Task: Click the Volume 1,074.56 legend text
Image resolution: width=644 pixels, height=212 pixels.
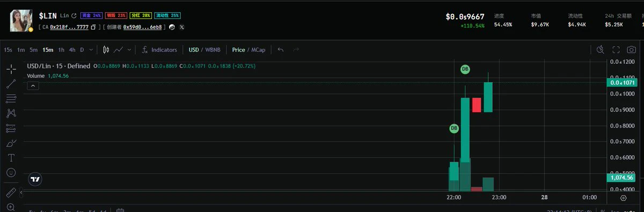Action: point(48,76)
